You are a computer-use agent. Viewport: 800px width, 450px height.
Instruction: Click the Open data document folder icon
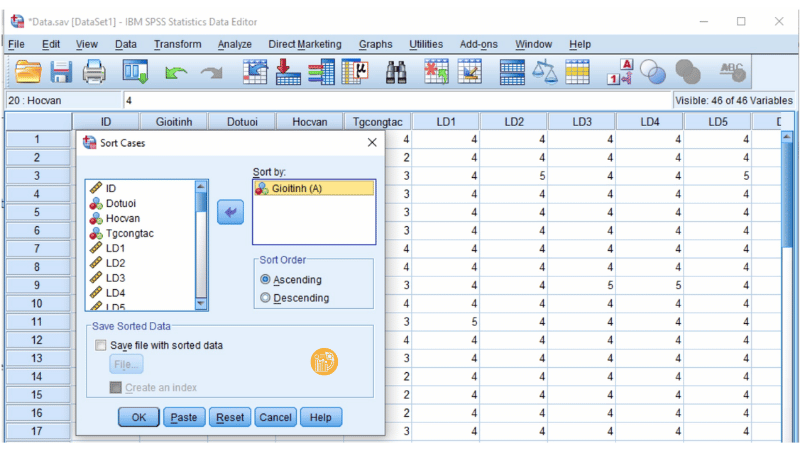pyautogui.click(x=28, y=72)
